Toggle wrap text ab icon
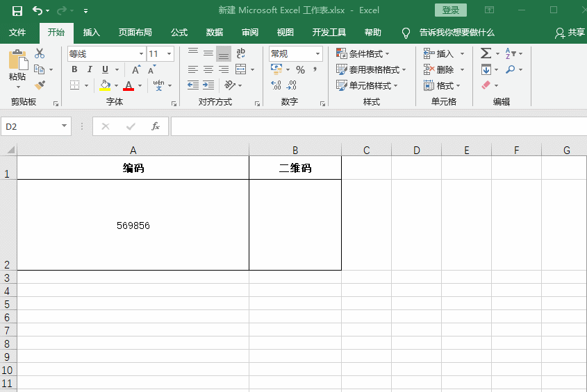Screen dimensions: 587x392 [x=241, y=53]
